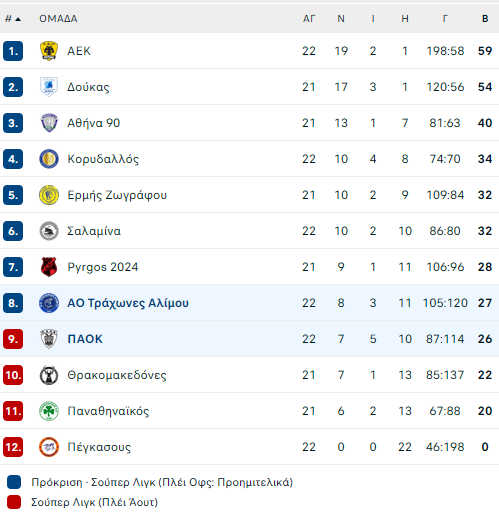This screenshot has height=512, width=499.
Task: Open the Ερμής Ζωγράφου yellow logo
Action: click(49, 195)
